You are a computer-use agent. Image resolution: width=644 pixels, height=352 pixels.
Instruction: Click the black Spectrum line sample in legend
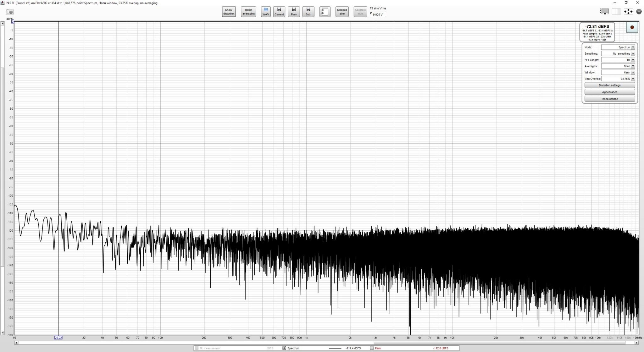click(335, 348)
